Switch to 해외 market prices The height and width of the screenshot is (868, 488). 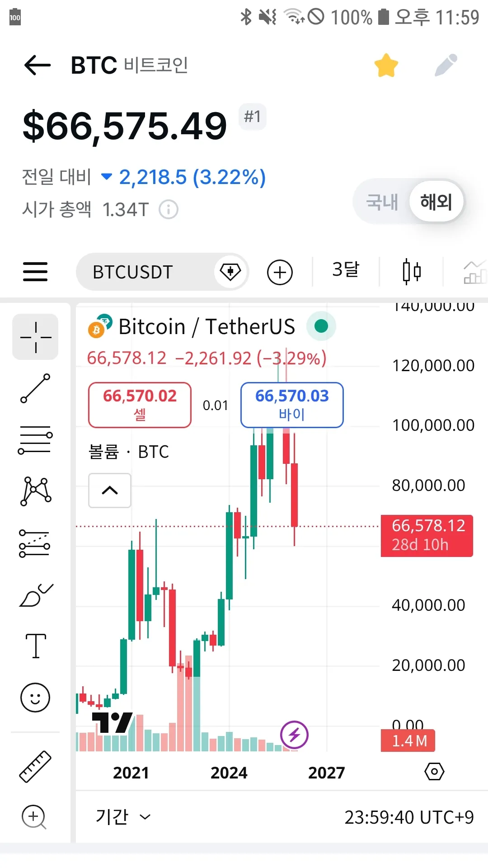[x=436, y=202]
